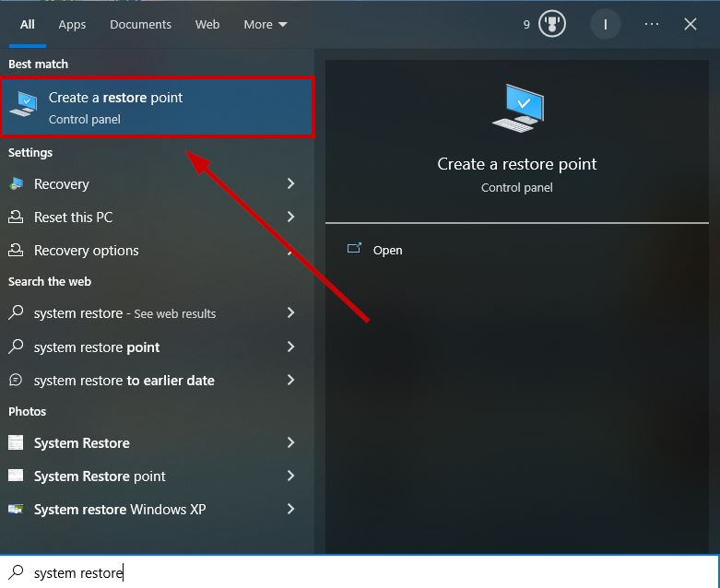Click the large computer icon in preview pane

click(517, 108)
